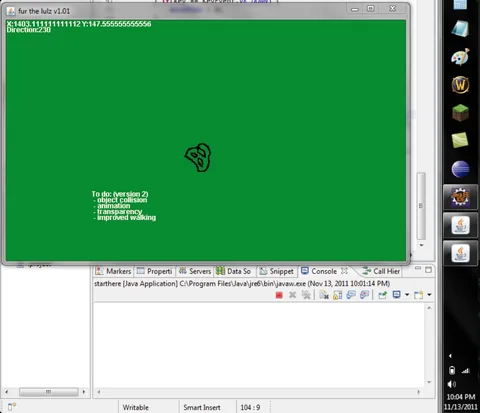Clear the console output

coord(324,295)
